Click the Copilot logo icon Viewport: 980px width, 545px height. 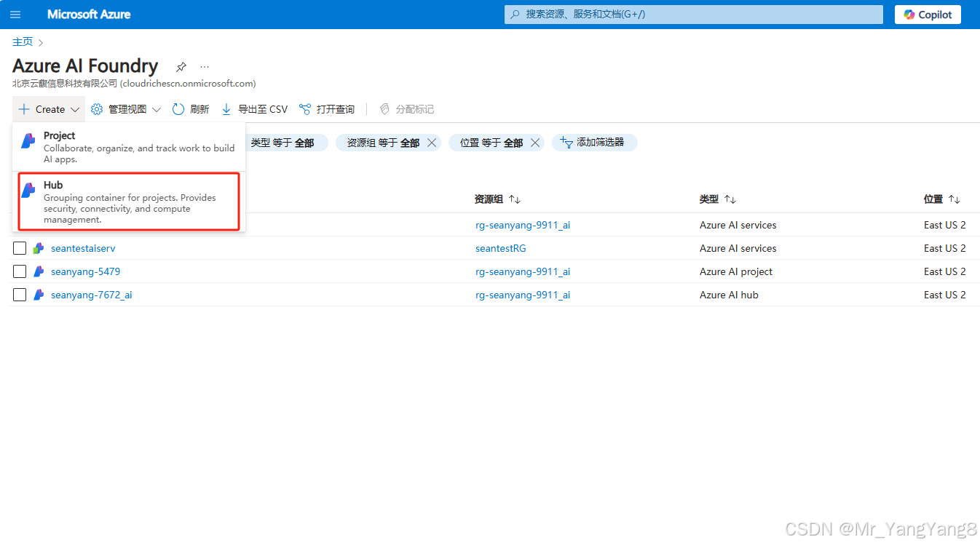point(909,15)
